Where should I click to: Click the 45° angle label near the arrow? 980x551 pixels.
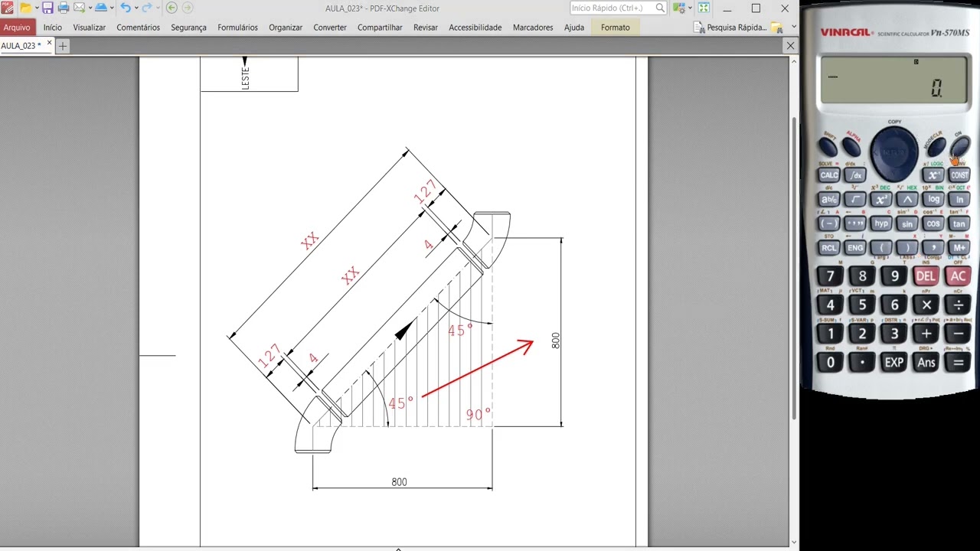400,403
